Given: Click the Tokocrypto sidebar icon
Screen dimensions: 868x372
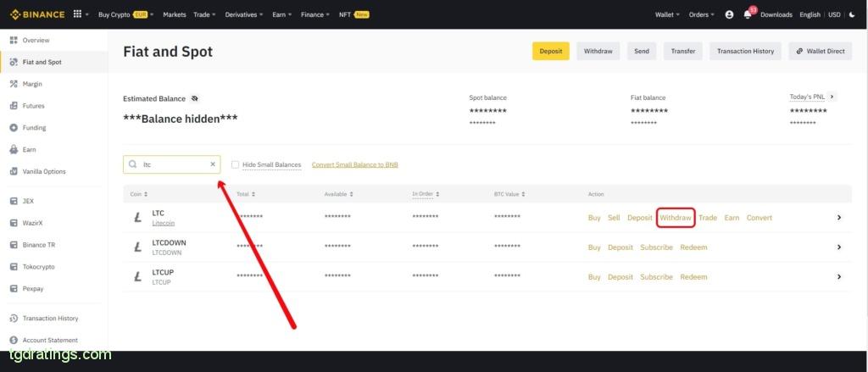Looking at the screenshot, I should point(14,267).
